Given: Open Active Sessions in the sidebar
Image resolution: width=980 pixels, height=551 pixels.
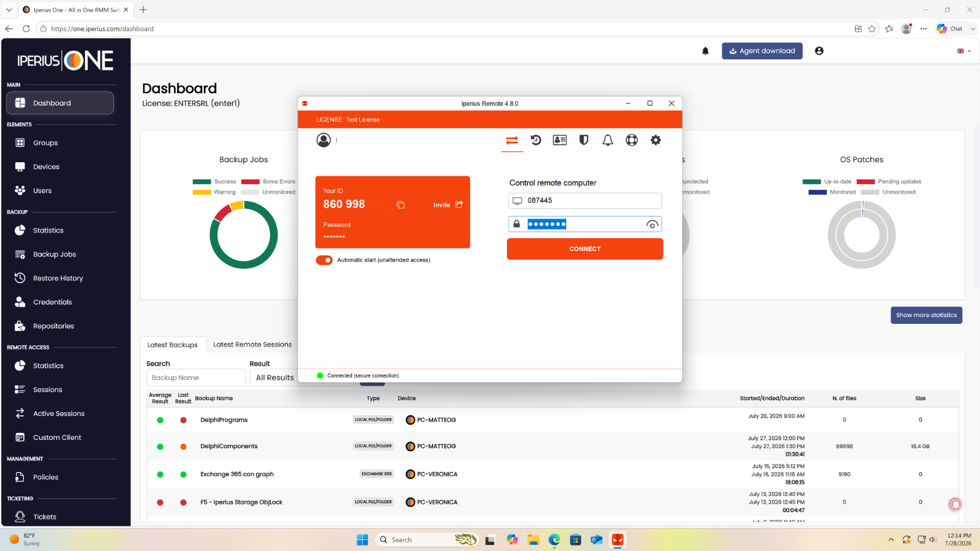Looking at the screenshot, I should [x=60, y=413].
